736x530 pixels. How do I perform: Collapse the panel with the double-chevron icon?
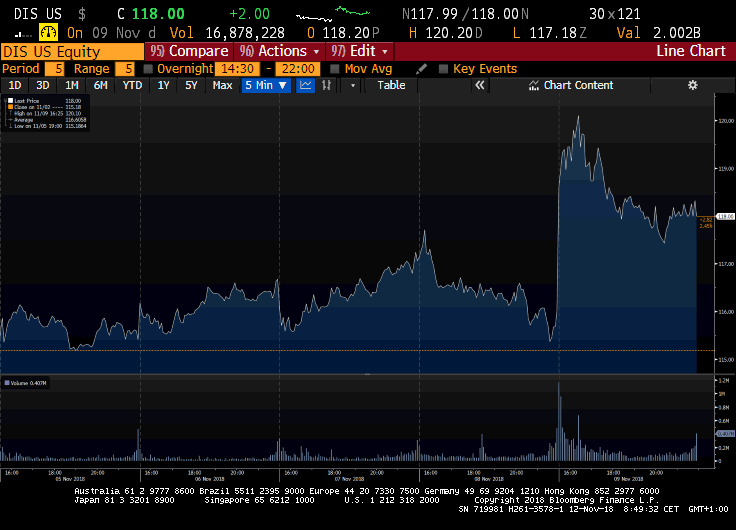(x=480, y=85)
